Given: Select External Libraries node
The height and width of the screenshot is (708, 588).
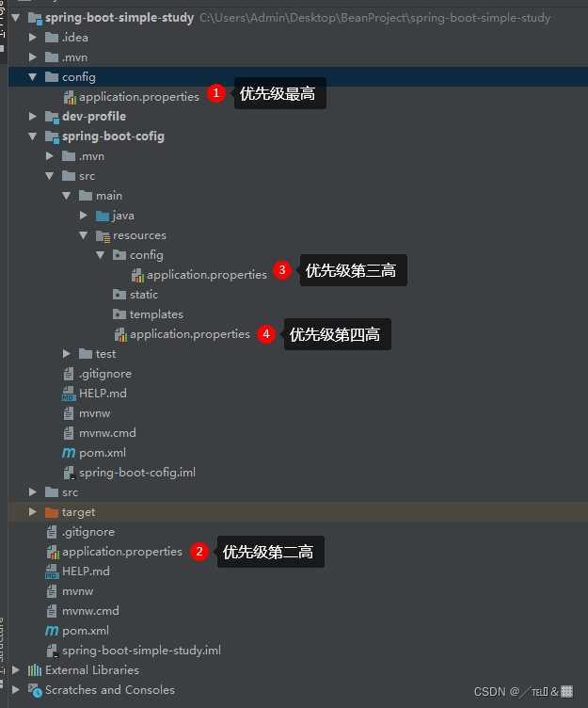Looking at the screenshot, I should pos(92,670).
